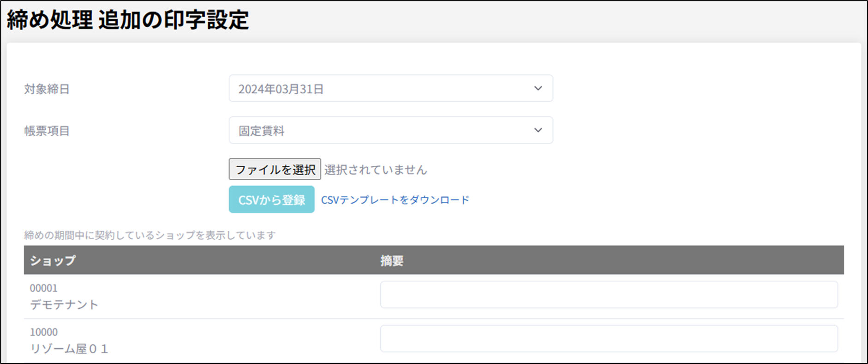
Task: Click shop code 00001
Action: tap(44, 288)
